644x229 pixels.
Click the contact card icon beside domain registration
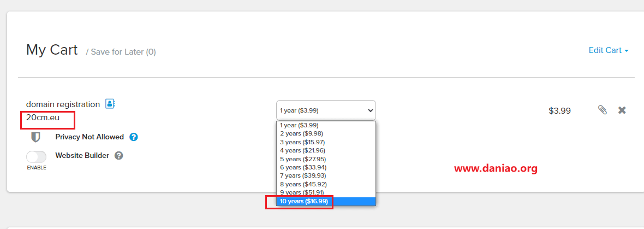click(110, 104)
